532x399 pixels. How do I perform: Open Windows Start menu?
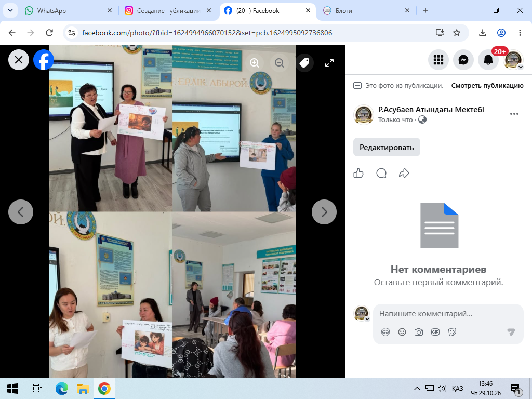12,389
